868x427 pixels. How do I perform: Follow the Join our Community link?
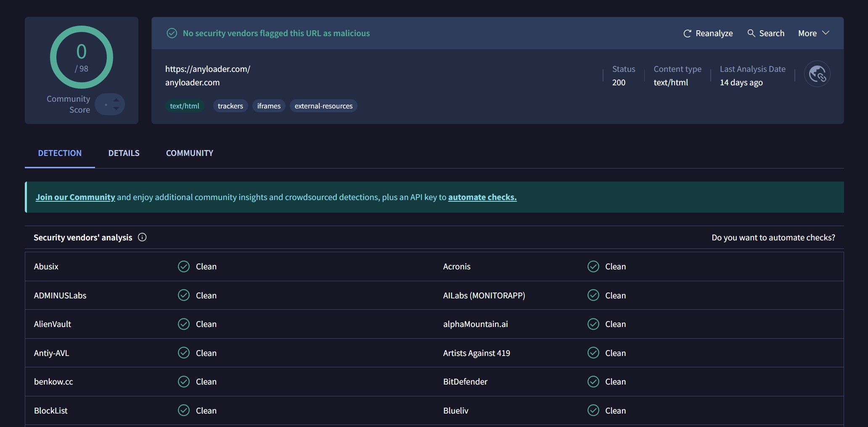click(x=75, y=197)
